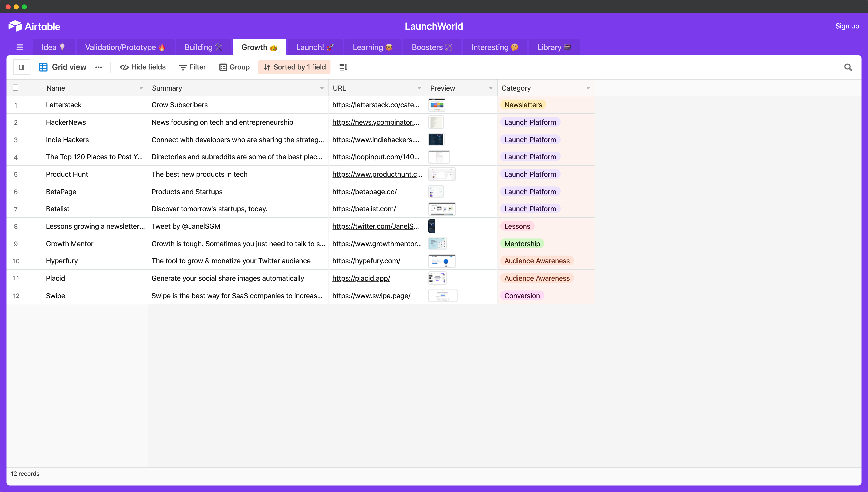Open Betalist preview thumbnail
The height and width of the screenshot is (492, 868).
[x=442, y=209]
